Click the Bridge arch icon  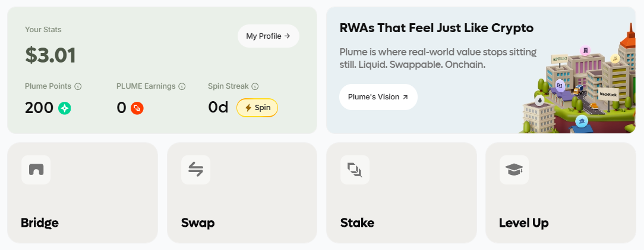36,170
